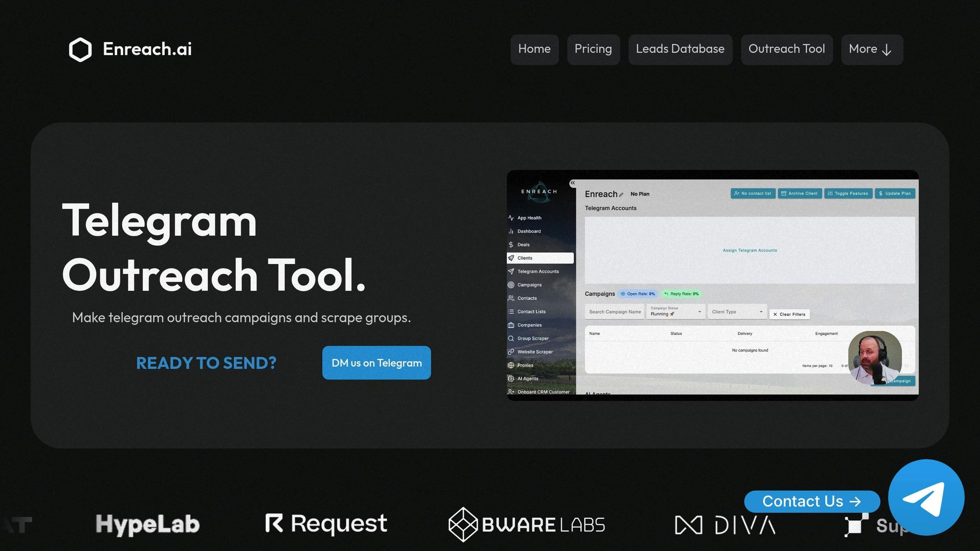Click the Group Scraper magnifier icon
This screenshot has width=980, height=551.
511,338
